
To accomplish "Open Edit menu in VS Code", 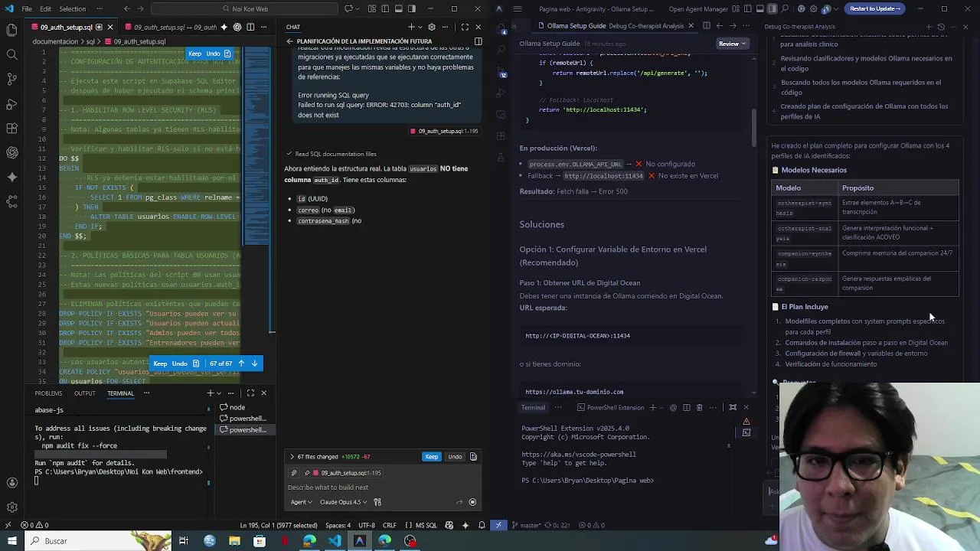I will pyautogui.click(x=45, y=8).
